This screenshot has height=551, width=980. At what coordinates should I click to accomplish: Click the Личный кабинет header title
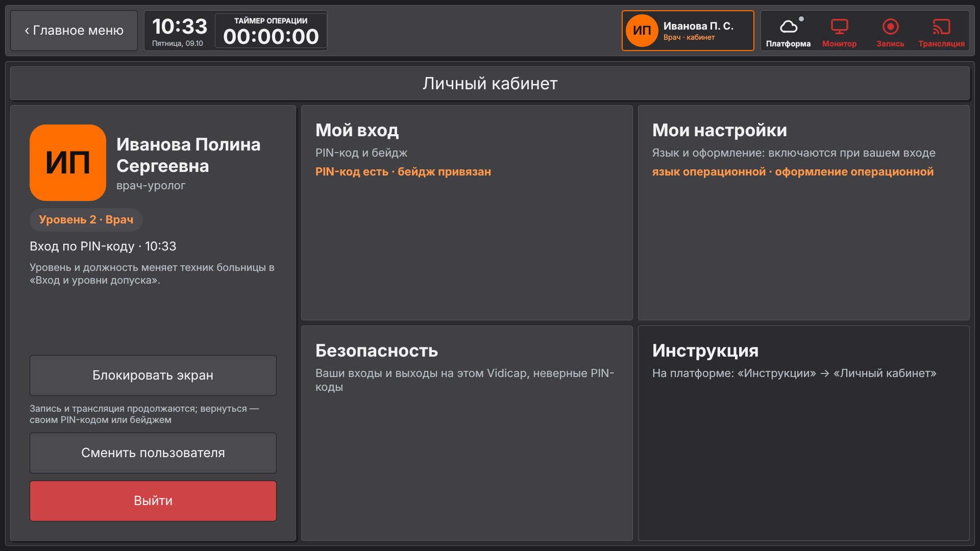pyautogui.click(x=490, y=83)
